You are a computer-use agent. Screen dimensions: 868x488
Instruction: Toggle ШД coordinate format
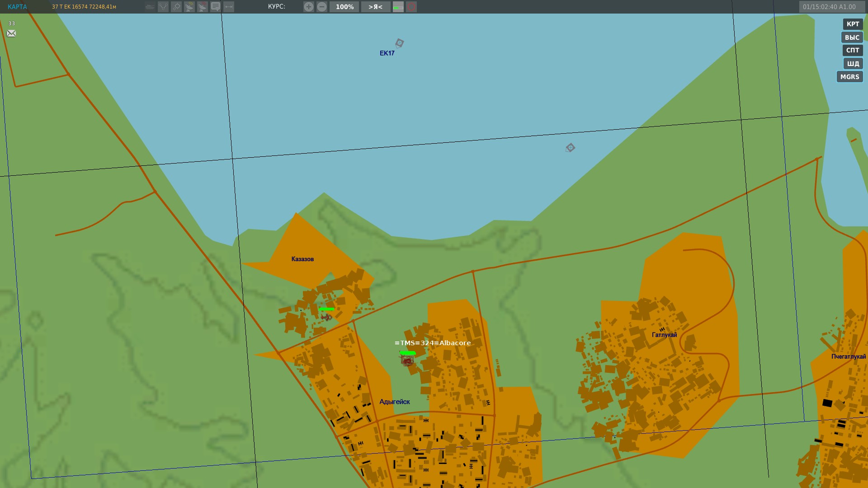tap(853, 64)
